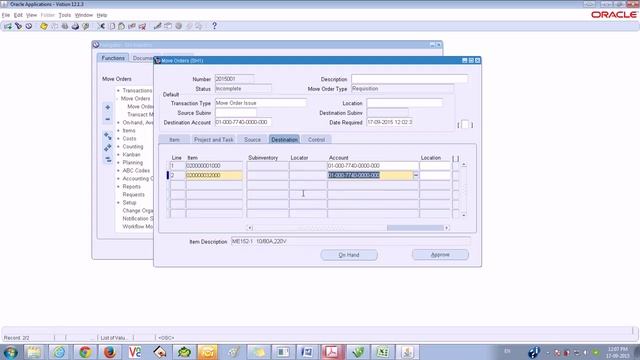The height and width of the screenshot is (360, 640).
Task: Click the Transaction Type field
Action: click(260, 103)
